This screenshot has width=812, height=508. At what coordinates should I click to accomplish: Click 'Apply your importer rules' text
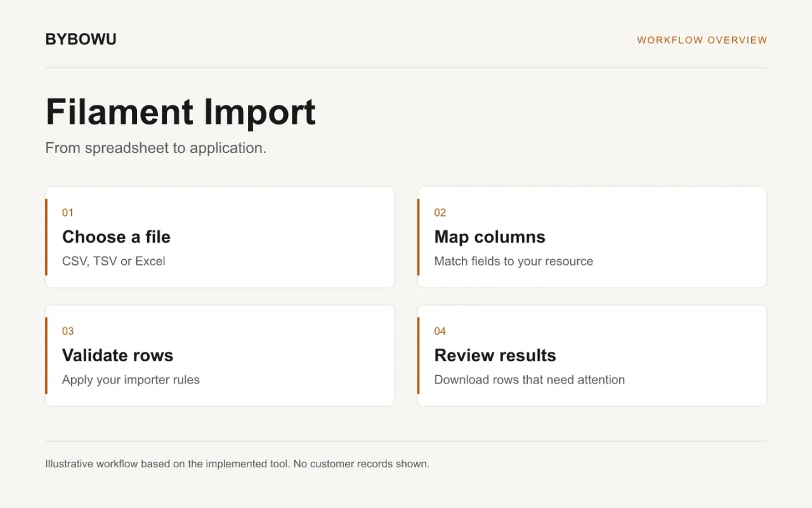click(x=131, y=380)
